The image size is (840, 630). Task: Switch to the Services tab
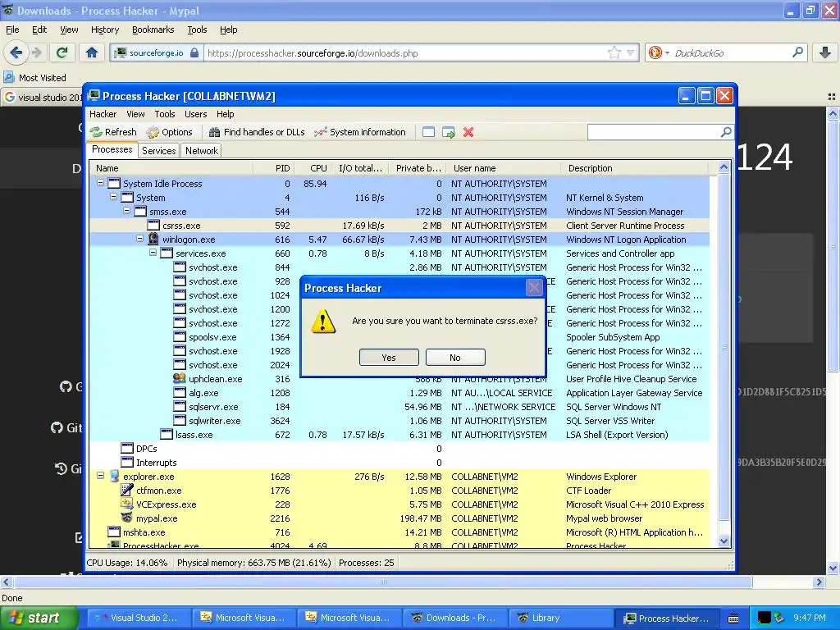[x=158, y=151]
